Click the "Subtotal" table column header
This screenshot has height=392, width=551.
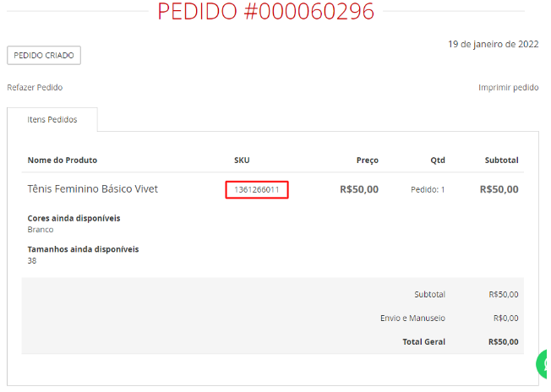click(x=501, y=160)
